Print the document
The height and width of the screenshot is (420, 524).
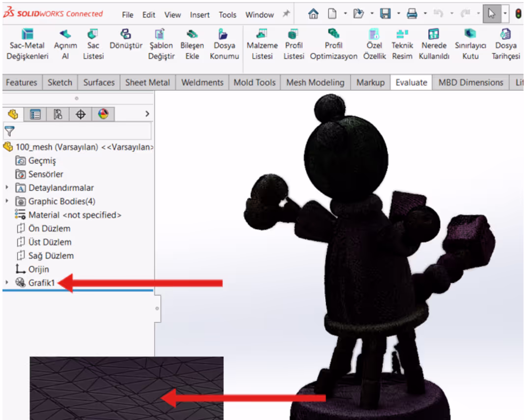click(412, 14)
